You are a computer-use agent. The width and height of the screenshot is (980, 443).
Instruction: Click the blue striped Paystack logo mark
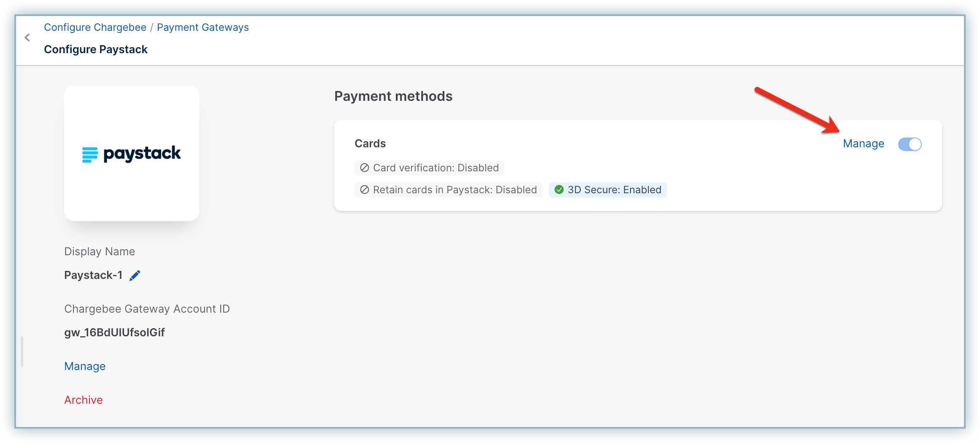pyautogui.click(x=90, y=154)
